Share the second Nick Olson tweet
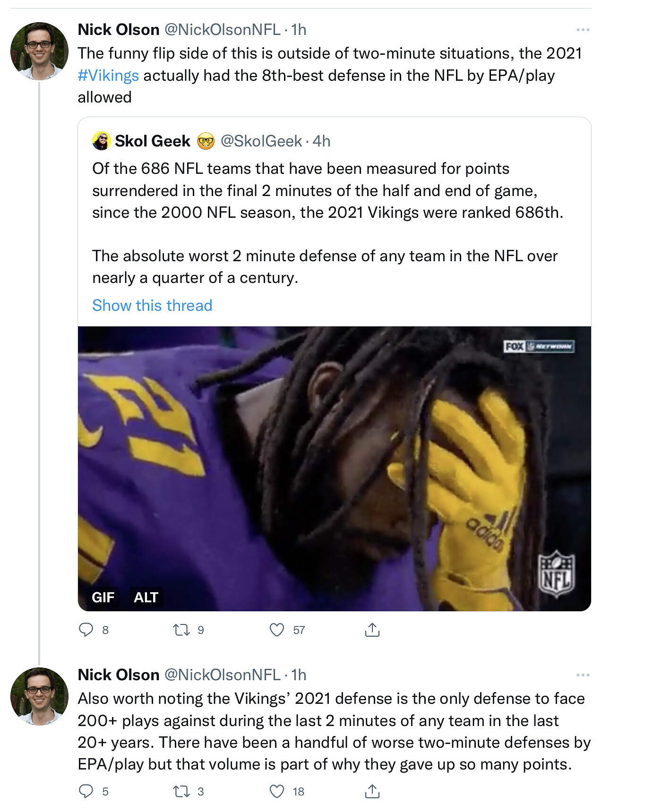The width and height of the screenshot is (645, 812). pyautogui.click(x=372, y=791)
